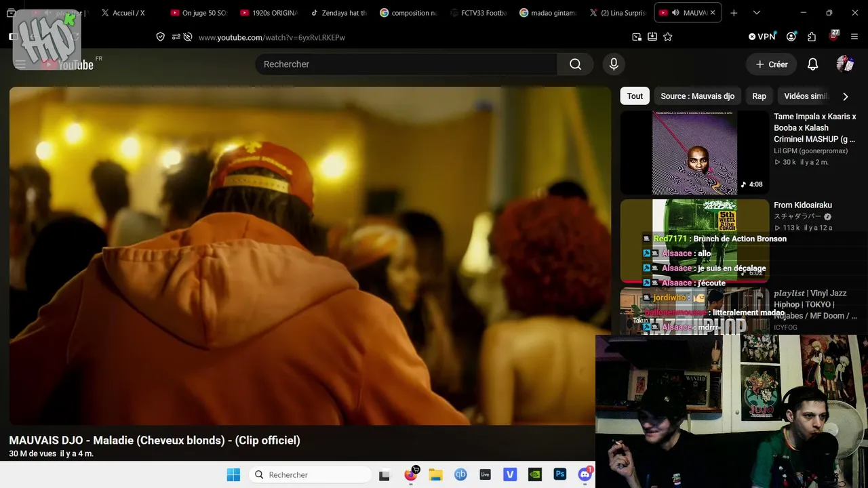The image size is (868, 488).
Task: Click the browser address bar URL
Action: (271, 37)
